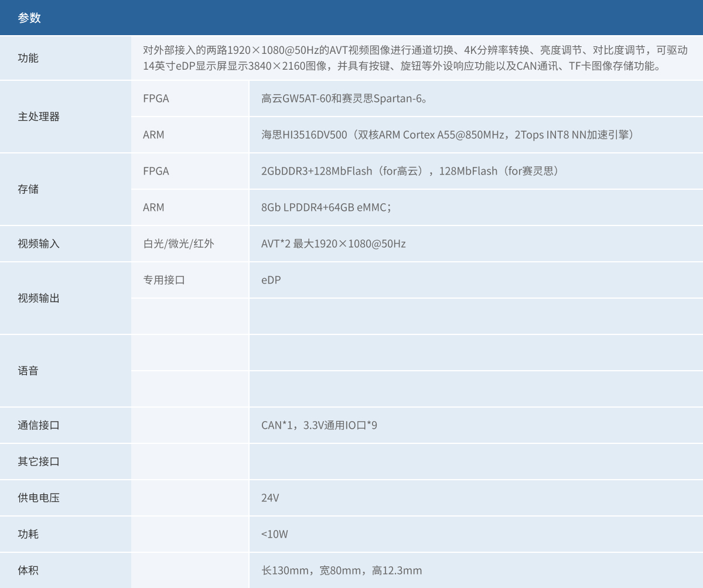Click the 存储 row label
Image resolution: width=703 pixels, height=588 pixels.
(28, 189)
